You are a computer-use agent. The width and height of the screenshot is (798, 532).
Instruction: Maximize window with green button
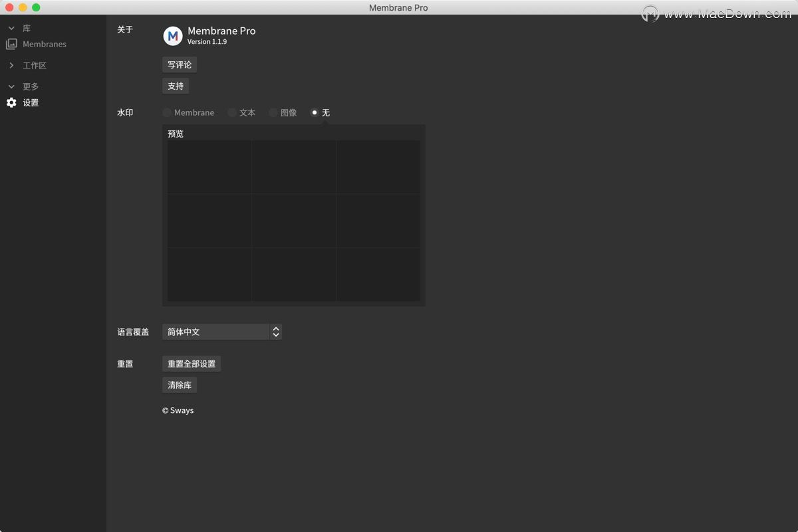coord(36,7)
